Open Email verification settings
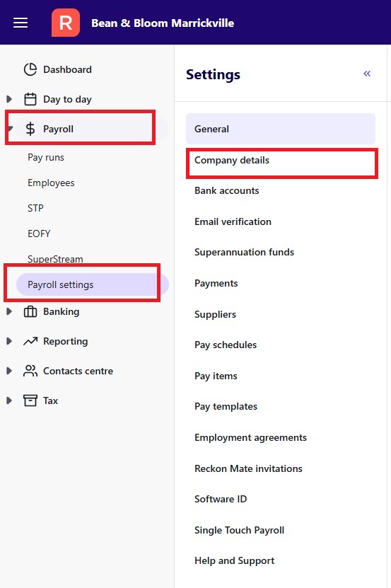The image size is (391, 588). click(233, 221)
